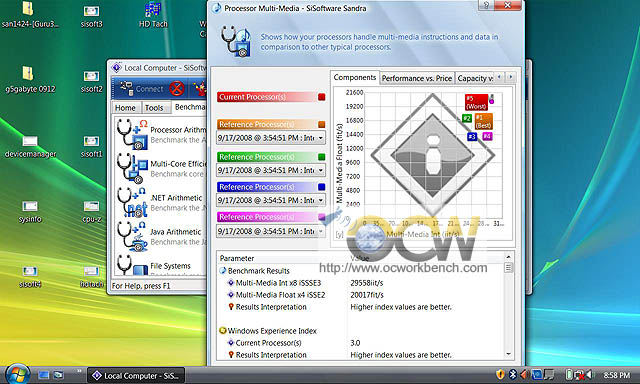The width and height of the screenshot is (640, 384).
Task: Click the help question mark button in title bar
Action: [486, 5]
